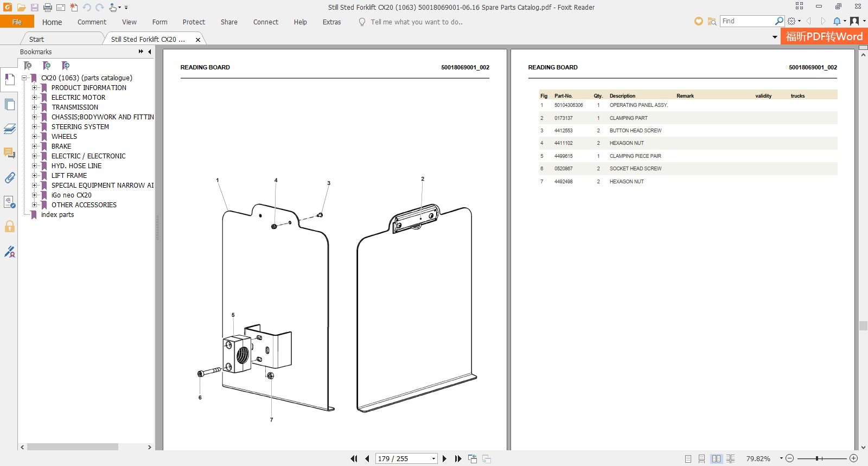The height and width of the screenshot is (466, 868).
Task: Switch to continuous page view mode
Action: [x=702, y=459]
